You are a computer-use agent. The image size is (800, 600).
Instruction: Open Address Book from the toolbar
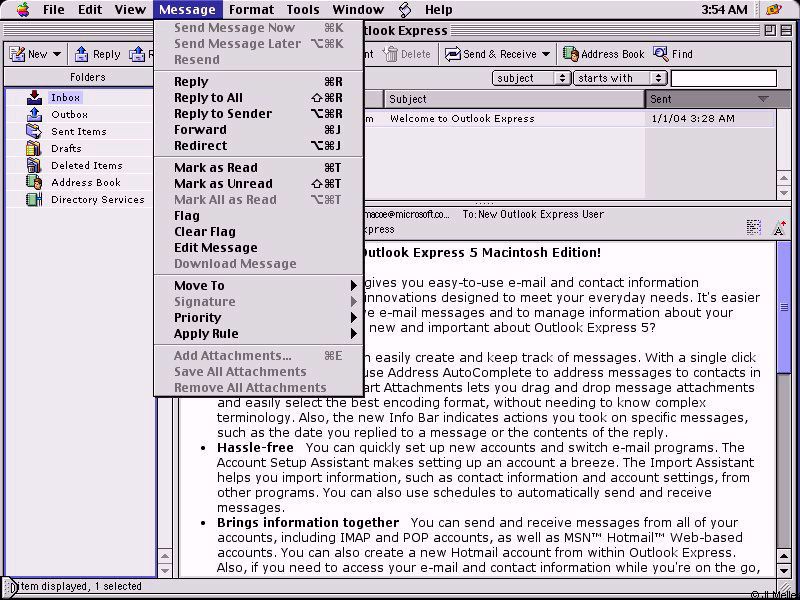[604, 54]
